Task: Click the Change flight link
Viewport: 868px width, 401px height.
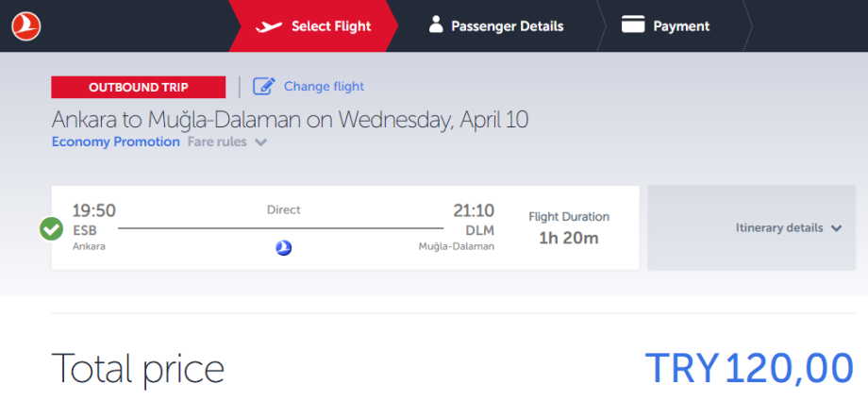Action: (324, 87)
